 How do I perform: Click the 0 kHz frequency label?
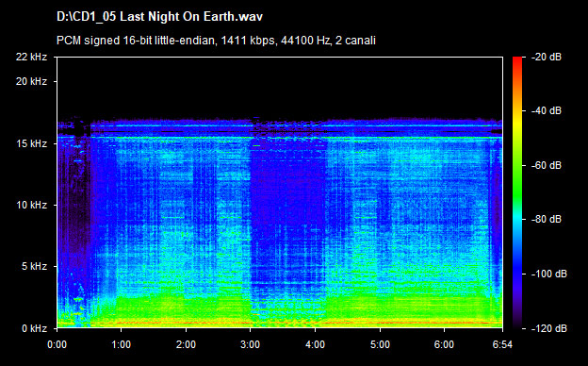click(x=34, y=328)
